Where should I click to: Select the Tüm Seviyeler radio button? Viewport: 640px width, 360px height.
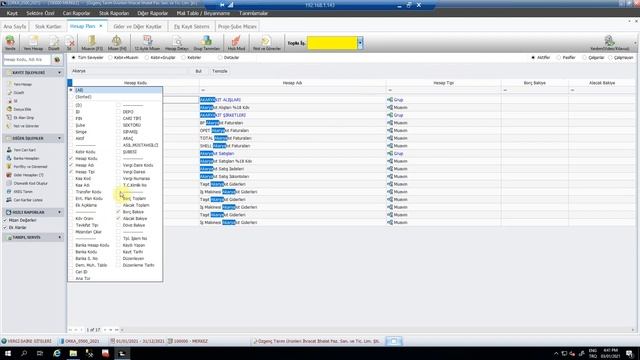[73, 58]
